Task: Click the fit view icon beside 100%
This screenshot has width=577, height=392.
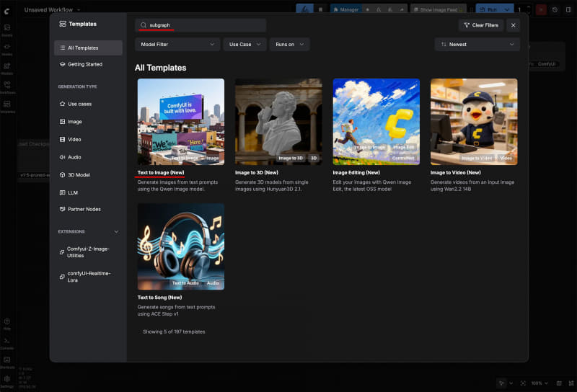Action: coord(523,383)
